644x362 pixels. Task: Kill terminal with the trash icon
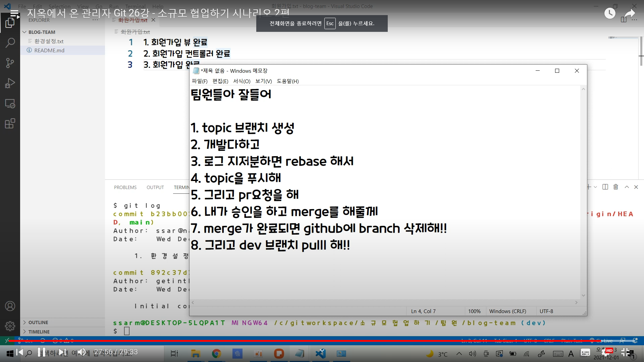point(616,187)
